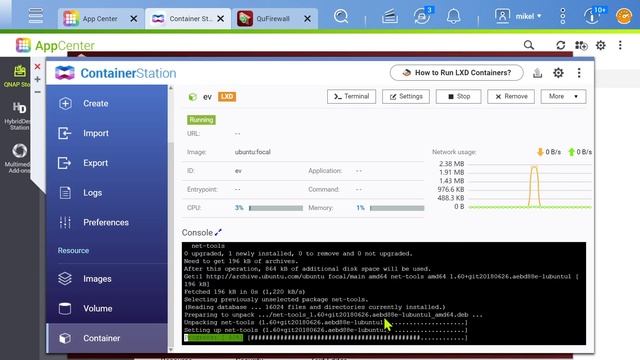Click the ubuntu:focal image name

[253, 152]
